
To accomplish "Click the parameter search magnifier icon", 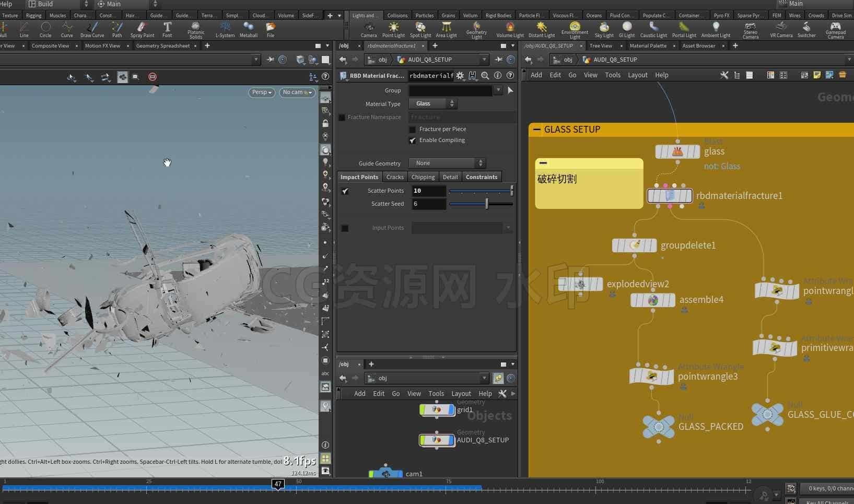I will click(x=485, y=76).
